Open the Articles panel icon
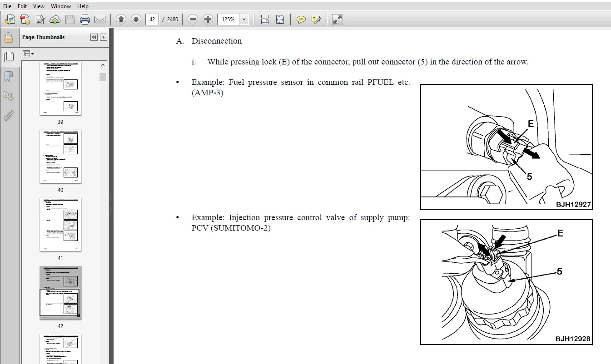 (9, 96)
